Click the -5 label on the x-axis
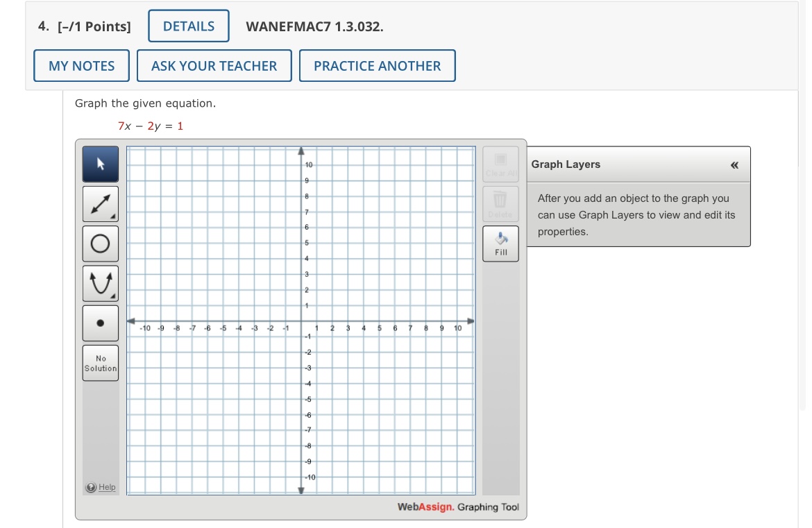The height and width of the screenshot is (528, 812). click(223, 328)
